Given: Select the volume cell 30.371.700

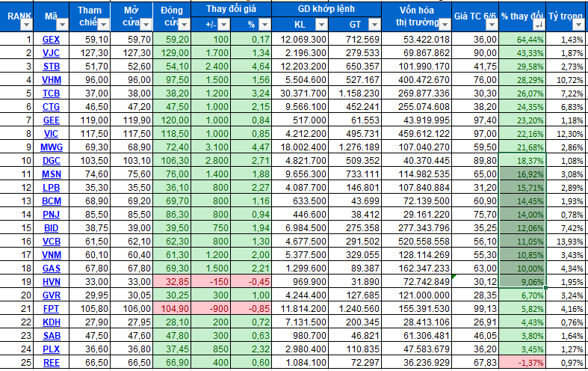Looking at the screenshot, I should [x=300, y=93].
